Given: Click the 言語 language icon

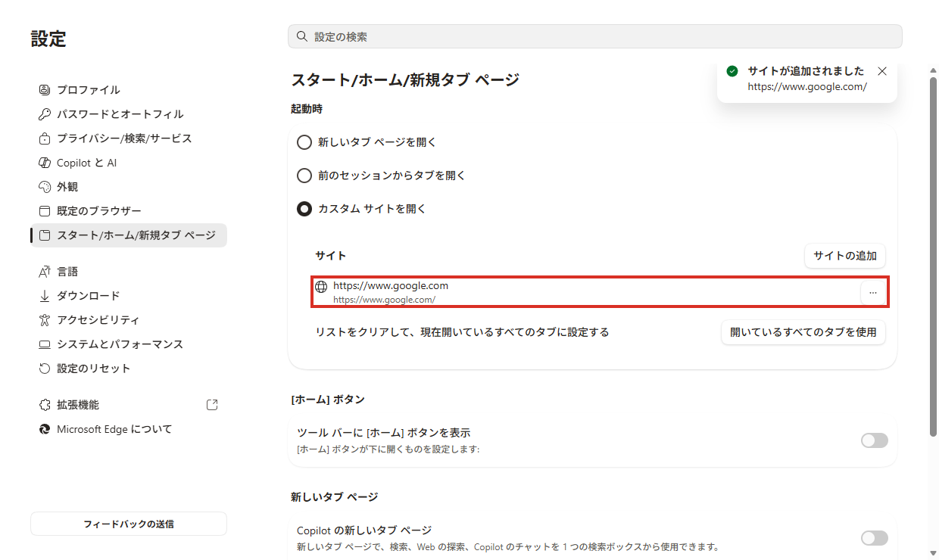Looking at the screenshot, I should click(44, 272).
